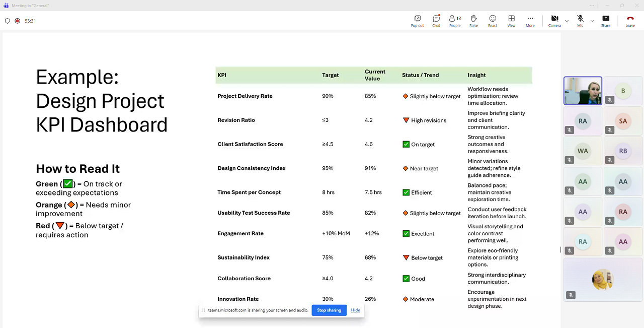Unmute the Mic
The height and width of the screenshot is (328, 644).
pyautogui.click(x=580, y=21)
